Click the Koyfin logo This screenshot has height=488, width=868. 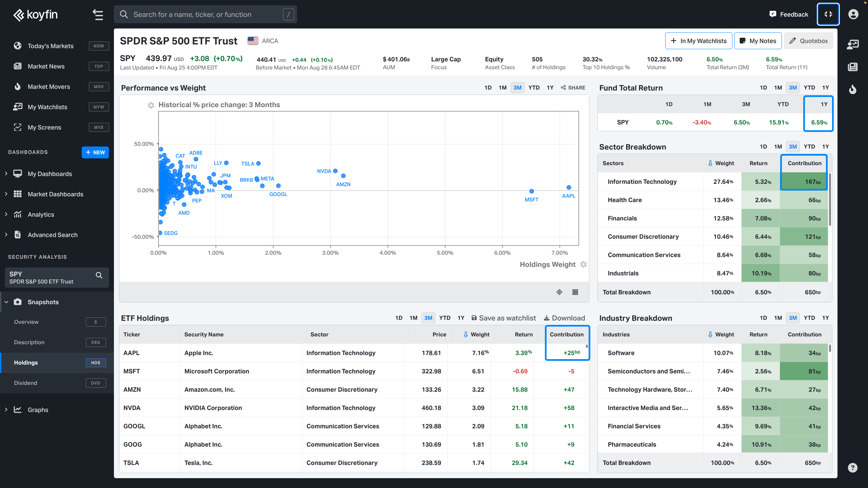click(35, 15)
